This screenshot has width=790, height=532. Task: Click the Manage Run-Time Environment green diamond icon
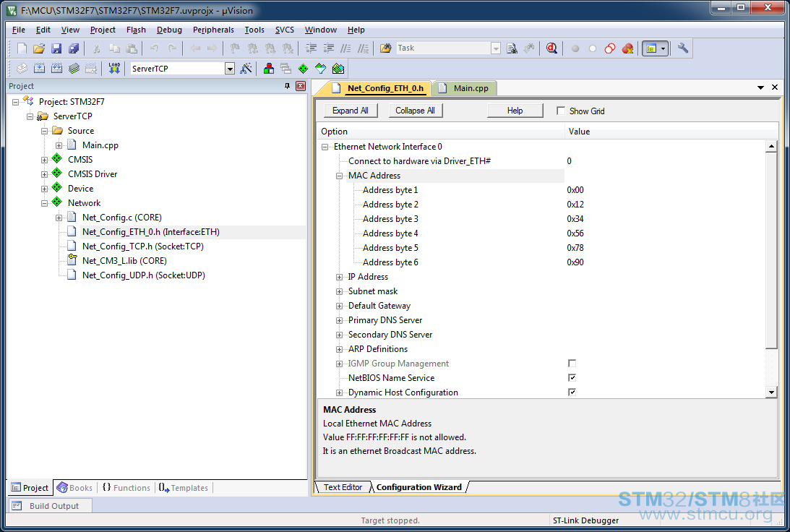(x=304, y=69)
